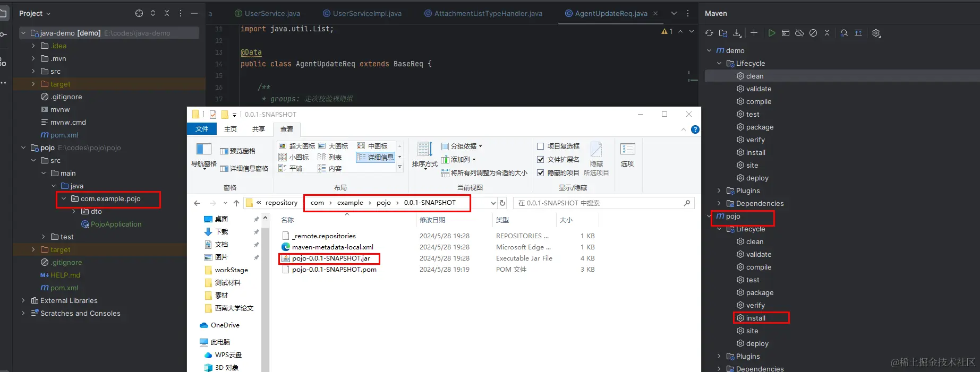Viewport: 980px width, 372px height.
Task: Run Maven build green play icon
Action: (x=772, y=33)
